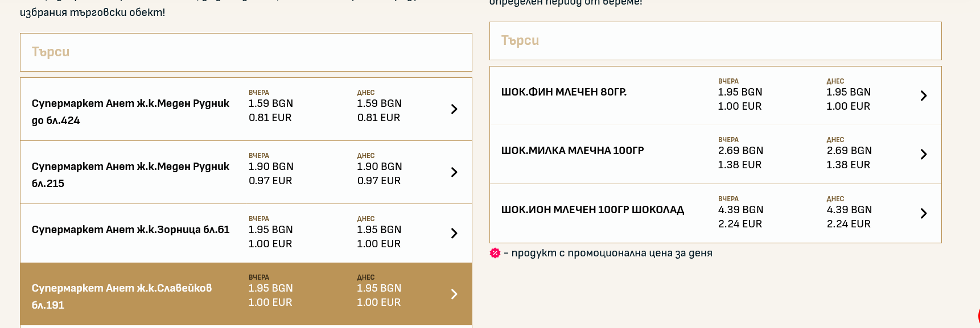
Task: Open ШОК.ФИН МЛЕЧЕН 80ГР. details arrow
Action: (924, 96)
